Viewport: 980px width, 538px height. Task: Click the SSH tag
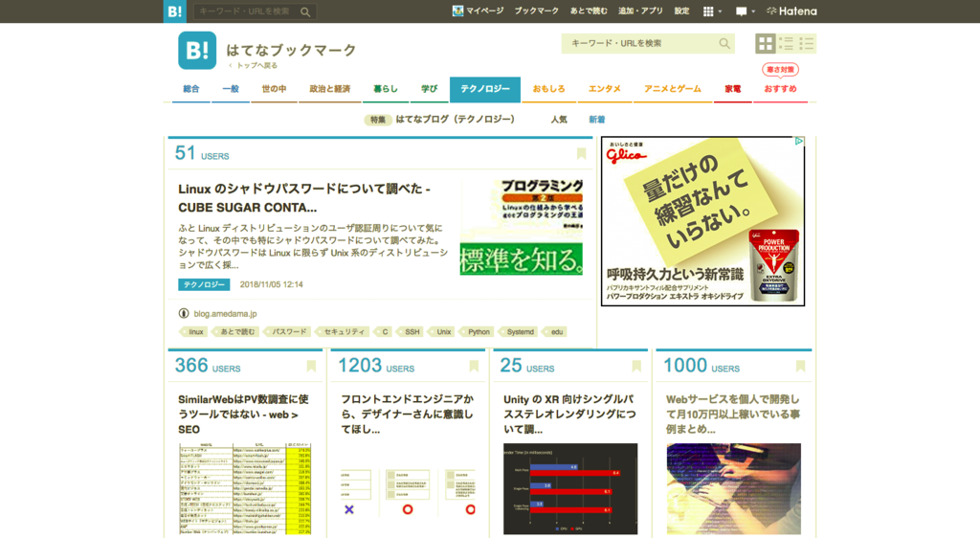click(411, 332)
